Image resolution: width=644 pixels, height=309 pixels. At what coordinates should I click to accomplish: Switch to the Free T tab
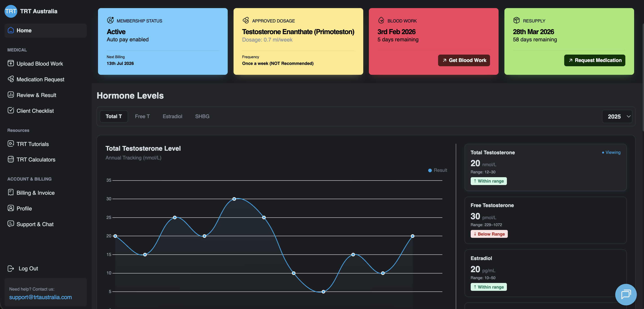pos(142,116)
